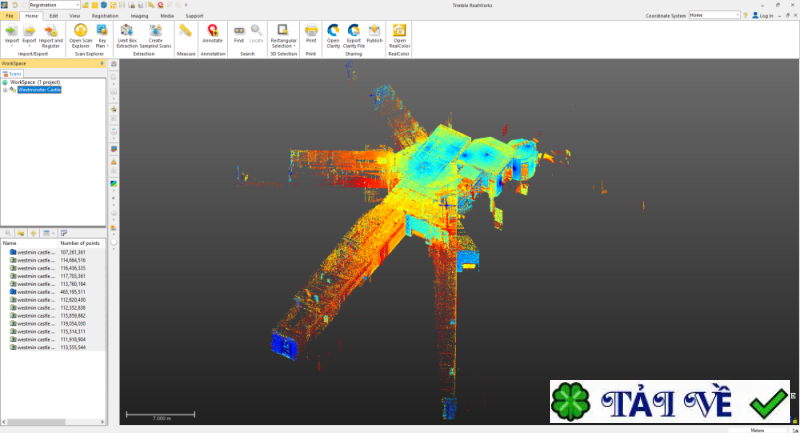
Task: Click the Log In link
Action: pyautogui.click(x=766, y=16)
